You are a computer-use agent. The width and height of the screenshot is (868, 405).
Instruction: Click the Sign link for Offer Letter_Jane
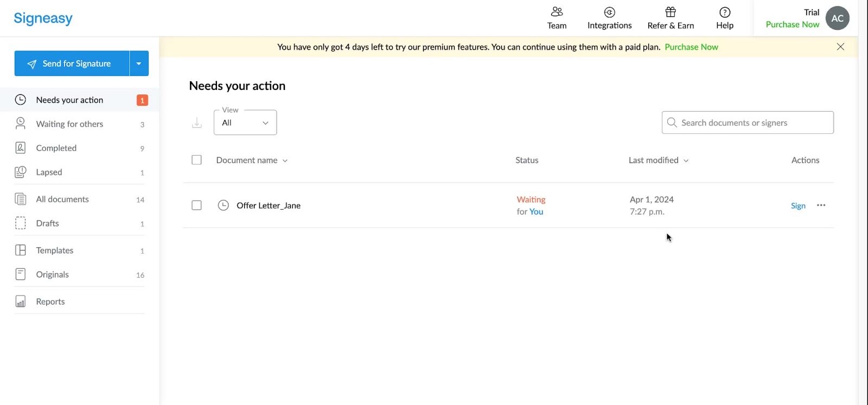[x=798, y=205]
